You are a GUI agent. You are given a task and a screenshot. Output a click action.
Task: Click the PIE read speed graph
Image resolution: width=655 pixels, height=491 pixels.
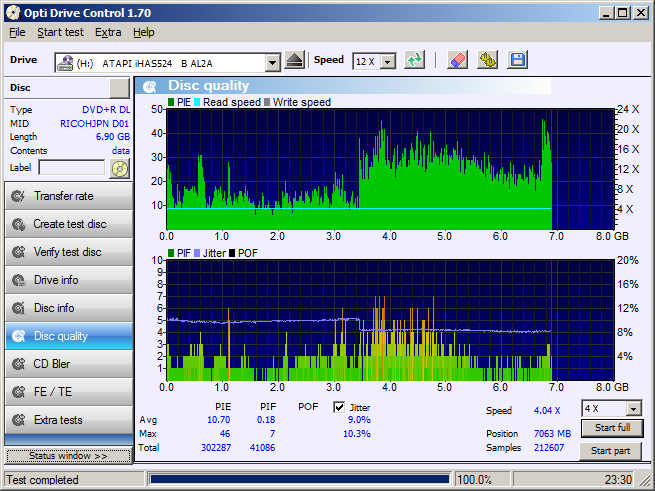point(390,169)
